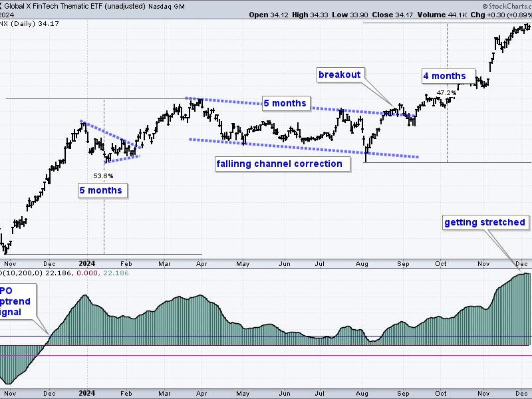This screenshot has height=399, width=532.
Task: Click "Sep" on the price chart date axis
Action: [x=404, y=263]
